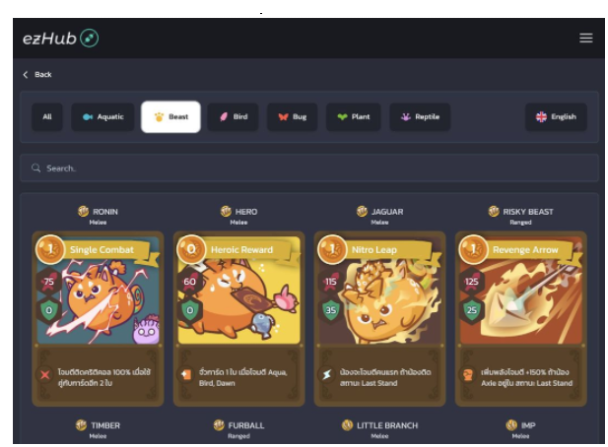Select the Beast class filter
The image size is (608, 447).
pyautogui.click(x=171, y=117)
